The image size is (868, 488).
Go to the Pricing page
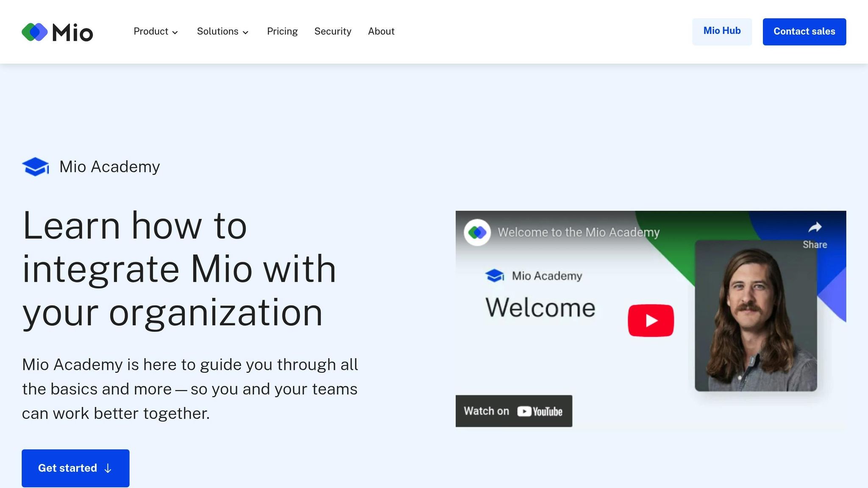click(282, 31)
